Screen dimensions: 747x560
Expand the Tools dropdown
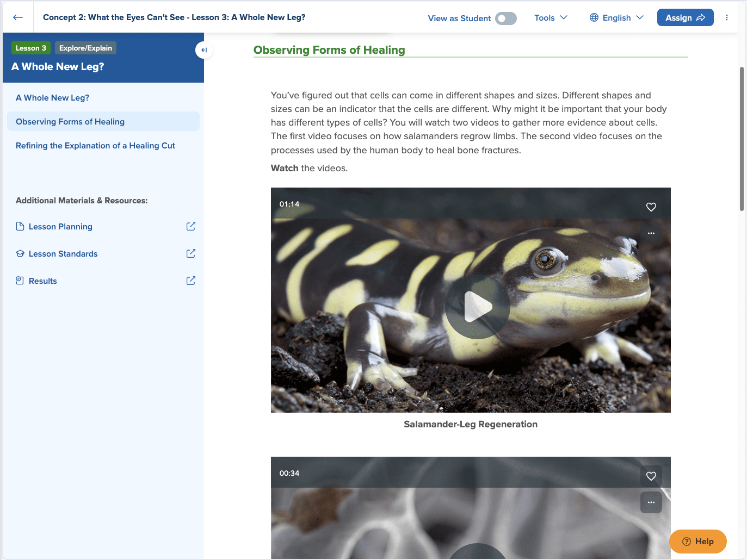[x=551, y=18]
